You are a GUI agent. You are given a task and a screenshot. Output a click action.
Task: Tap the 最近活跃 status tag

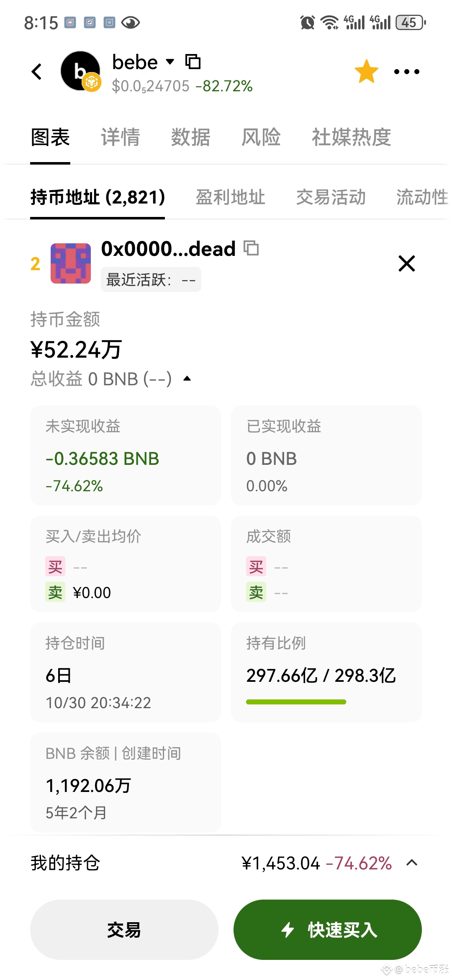(x=151, y=280)
